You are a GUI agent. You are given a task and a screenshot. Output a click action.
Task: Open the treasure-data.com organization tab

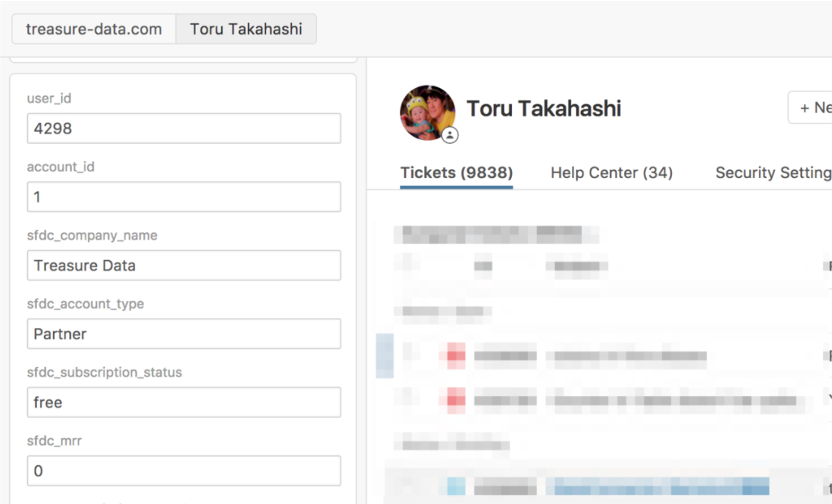[x=94, y=29]
